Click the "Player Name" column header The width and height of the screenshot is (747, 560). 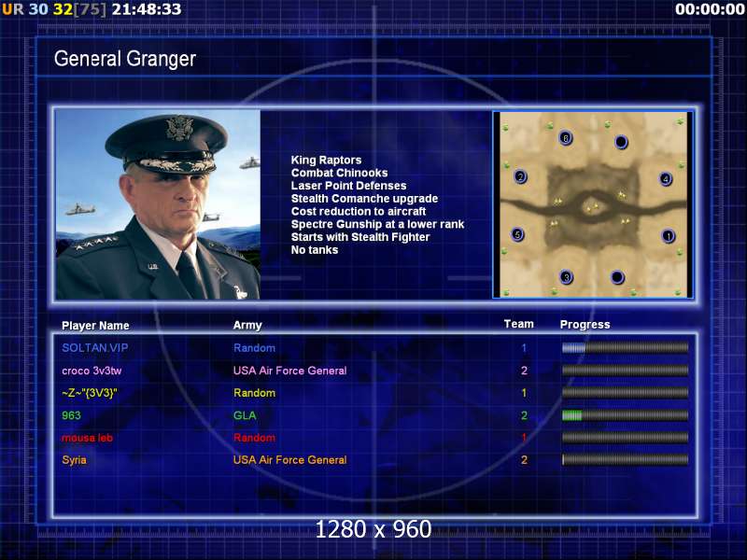pyautogui.click(x=95, y=326)
